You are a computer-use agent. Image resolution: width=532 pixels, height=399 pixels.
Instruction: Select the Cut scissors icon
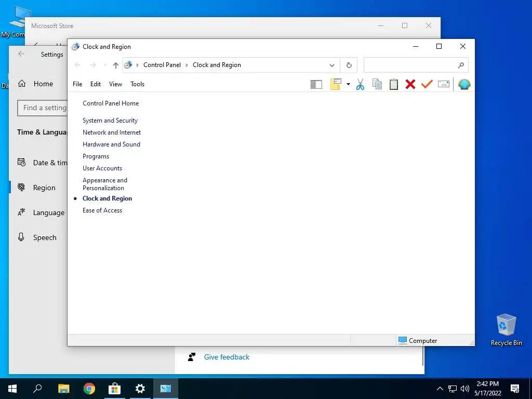pos(360,84)
